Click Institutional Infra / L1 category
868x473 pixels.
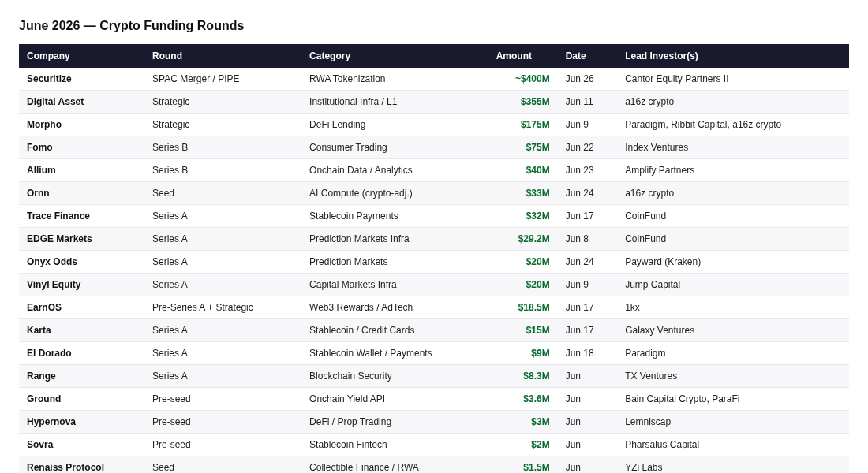(353, 102)
